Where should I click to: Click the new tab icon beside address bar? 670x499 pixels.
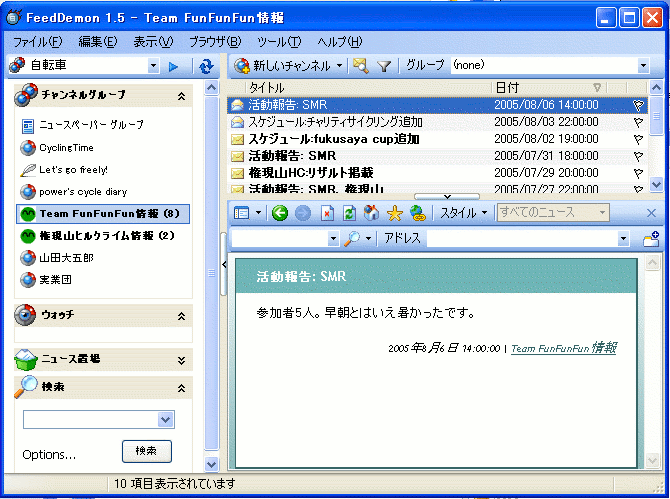pos(650,239)
